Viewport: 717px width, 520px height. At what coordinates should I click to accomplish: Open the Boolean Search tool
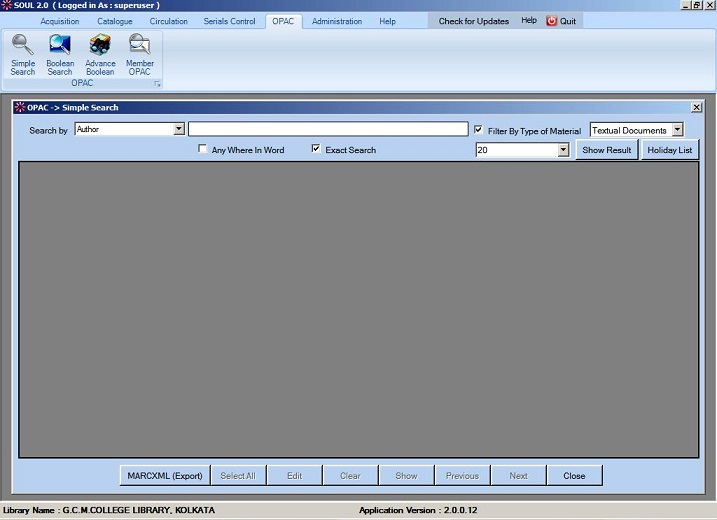click(60, 55)
